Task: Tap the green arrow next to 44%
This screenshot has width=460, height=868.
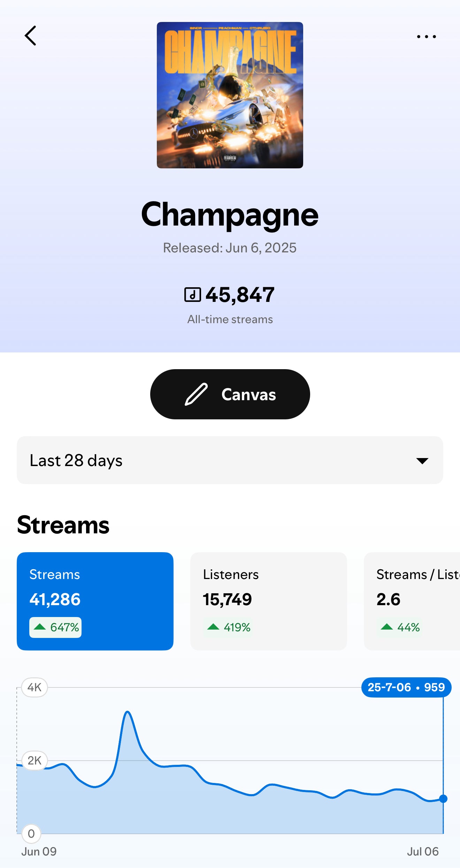Action: [x=387, y=627]
